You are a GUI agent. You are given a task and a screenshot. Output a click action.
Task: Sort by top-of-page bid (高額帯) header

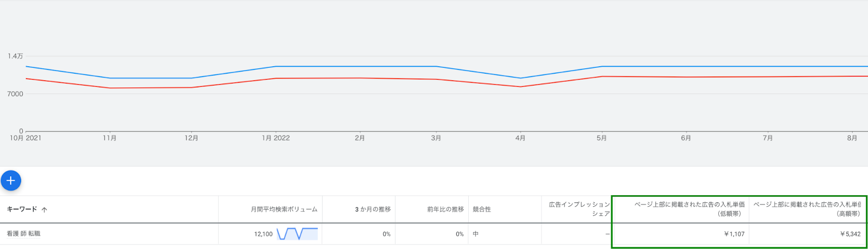pyautogui.click(x=807, y=209)
